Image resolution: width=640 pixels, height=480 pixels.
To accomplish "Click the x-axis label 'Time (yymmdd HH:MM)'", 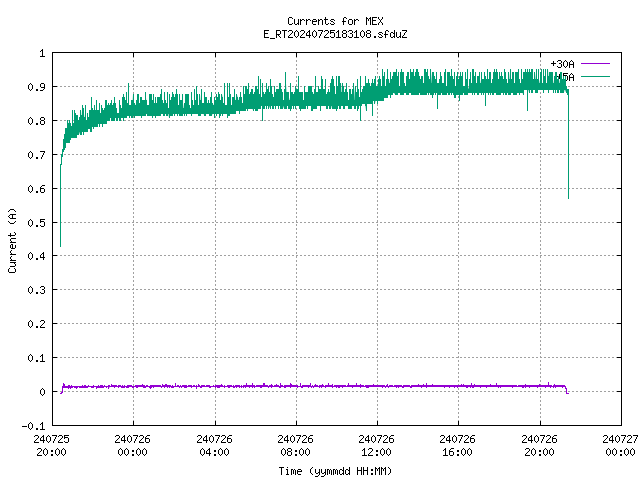I will tap(335, 471).
